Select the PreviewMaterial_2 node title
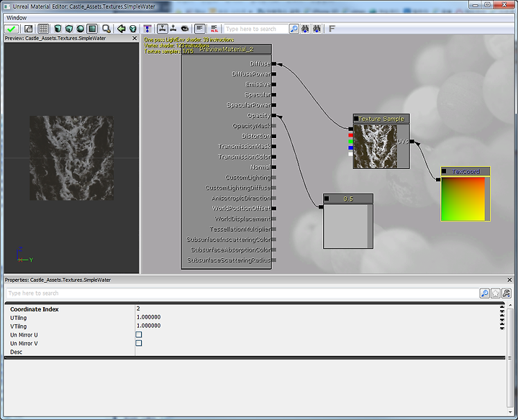This screenshot has height=420, width=518. coord(227,49)
